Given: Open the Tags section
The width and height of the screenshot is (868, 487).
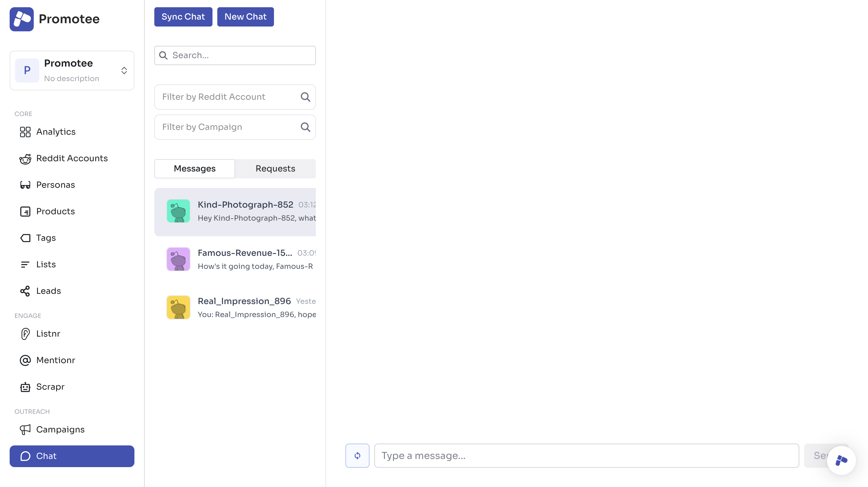Looking at the screenshot, I should [x=46, y=238].
